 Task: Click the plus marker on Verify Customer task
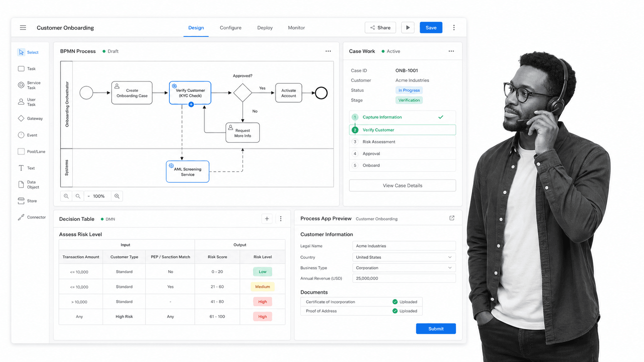coord(191,104)
